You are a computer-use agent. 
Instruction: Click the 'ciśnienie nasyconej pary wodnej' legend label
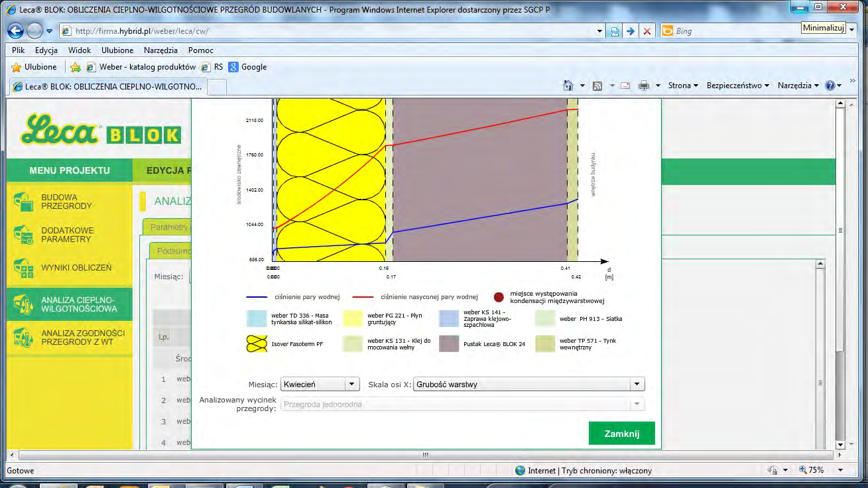click(x=430, y=297)
